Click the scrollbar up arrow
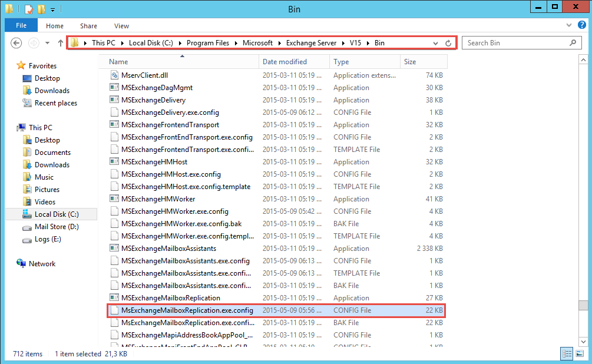Image resolution: width=592 pixels, height=364 pixels. pyautogui.click(x=583, y=59)
